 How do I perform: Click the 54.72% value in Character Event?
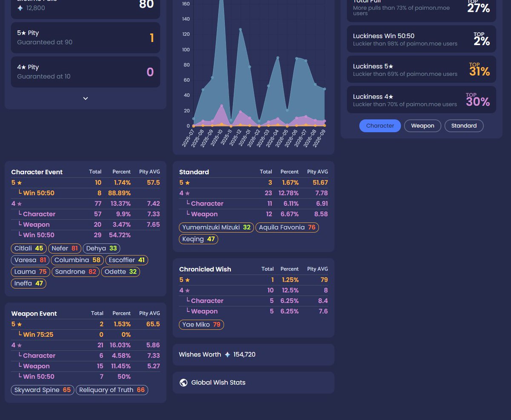pyautogui.click(x=120, y=235)
